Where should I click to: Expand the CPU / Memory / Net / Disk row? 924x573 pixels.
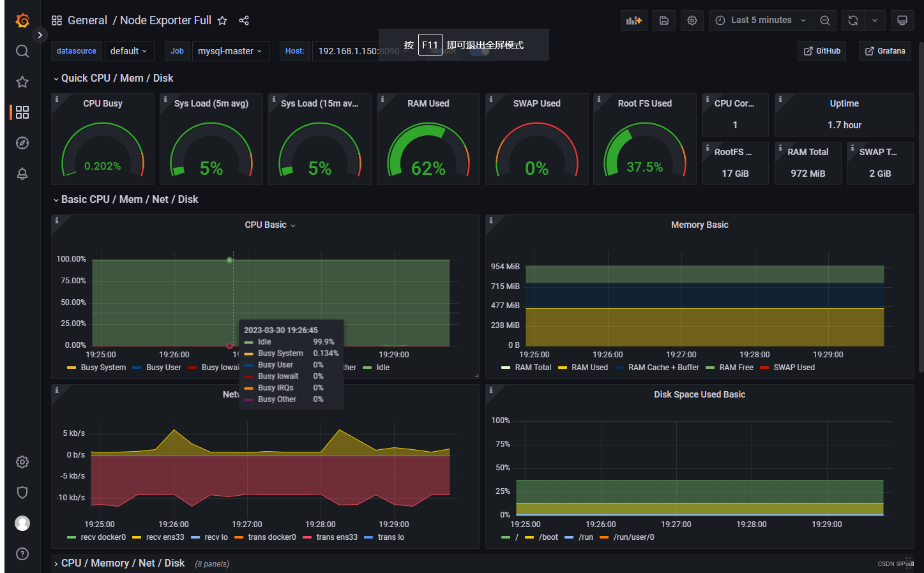pos(119,563)
